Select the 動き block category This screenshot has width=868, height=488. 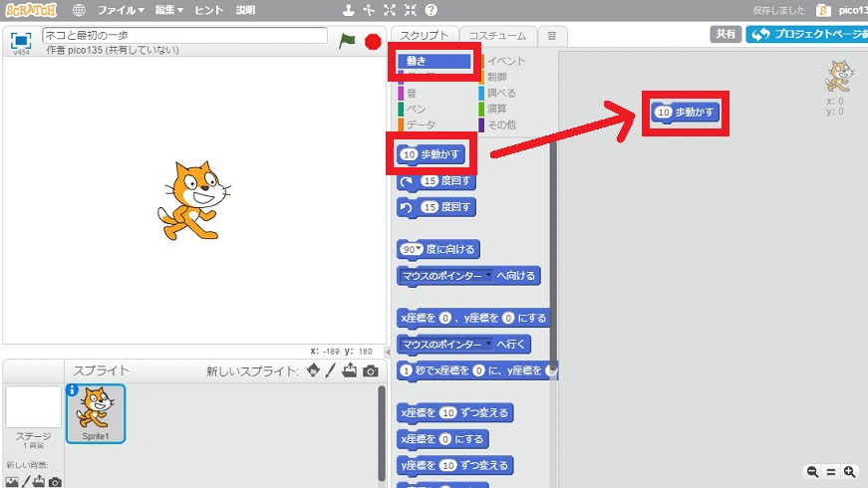pos(434,61)
